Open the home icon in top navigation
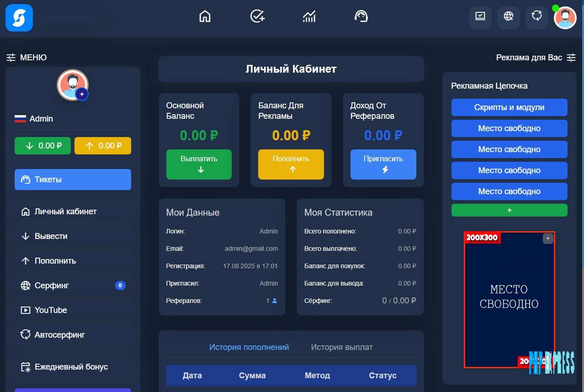The width and height of the screenshot is (584, 392). pos(205,16)
